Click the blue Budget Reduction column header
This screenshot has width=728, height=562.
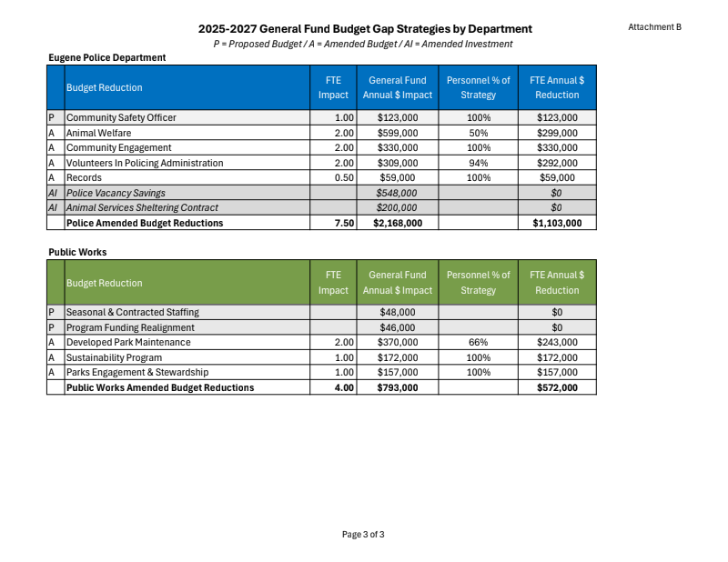coord(105,87)
